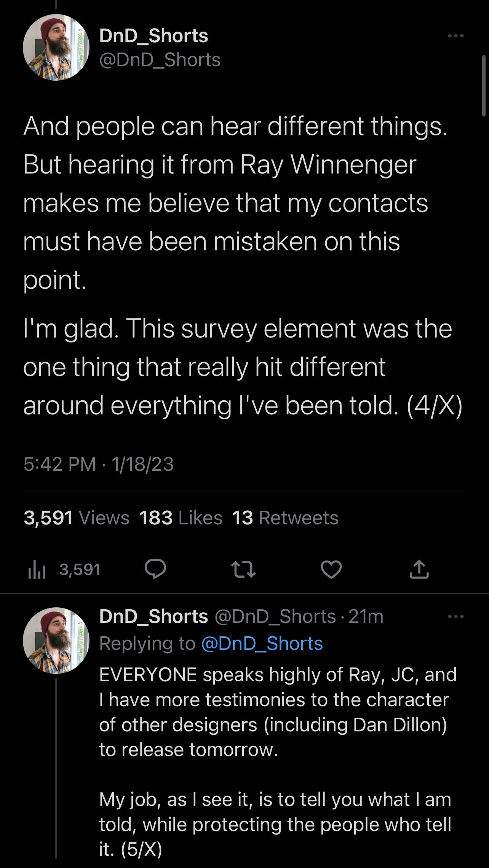The height and width of the screenshot is (868, 489).
Task: Show the 13 Retweets list
Action: click(x=285, y=518)
